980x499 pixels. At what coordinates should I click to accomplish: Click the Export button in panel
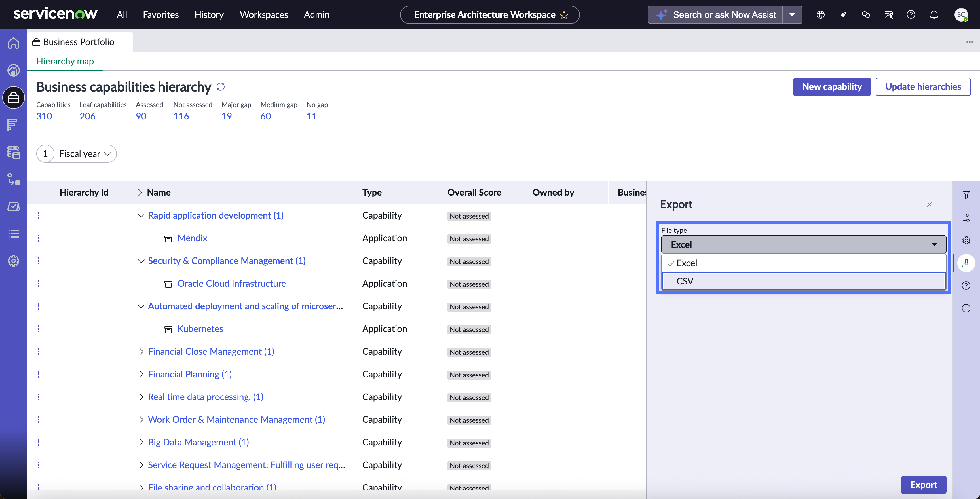923,485
